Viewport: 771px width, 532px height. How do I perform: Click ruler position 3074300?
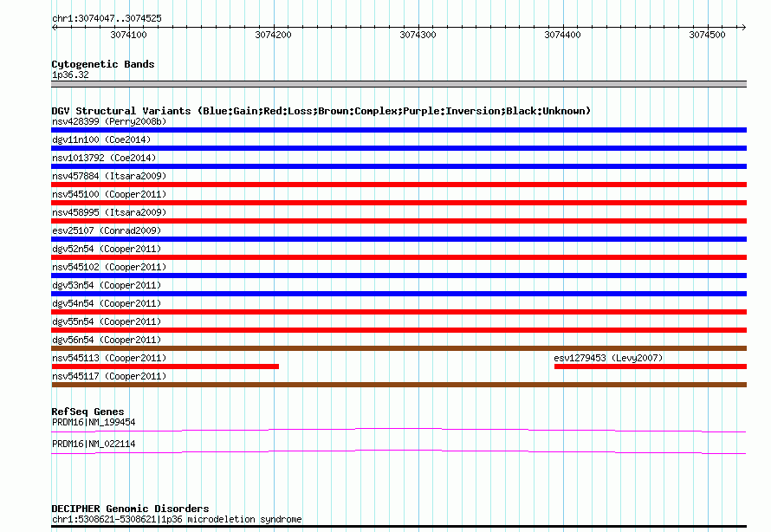[x=418, y=35]
